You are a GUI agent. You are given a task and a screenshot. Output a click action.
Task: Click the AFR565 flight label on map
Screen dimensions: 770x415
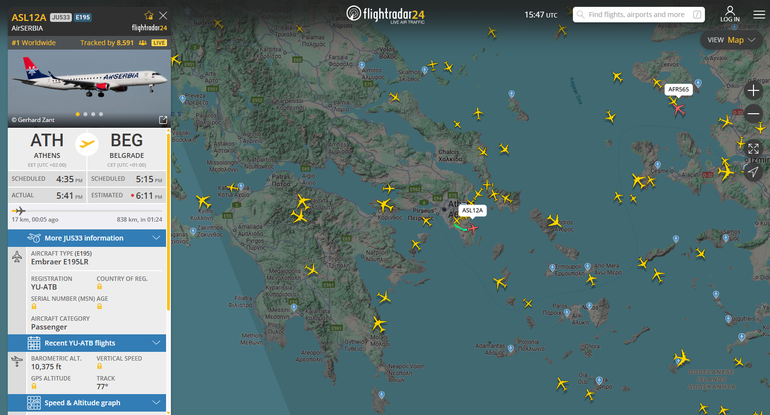click(x=678, y=89)
